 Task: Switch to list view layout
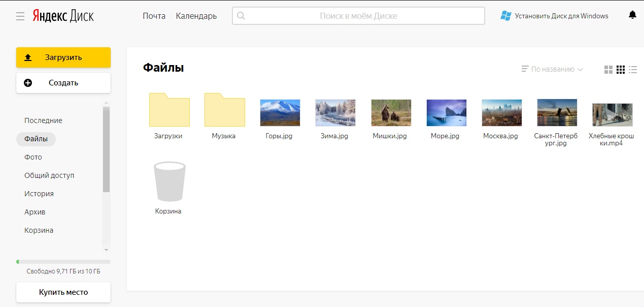[x=633, y=70]
